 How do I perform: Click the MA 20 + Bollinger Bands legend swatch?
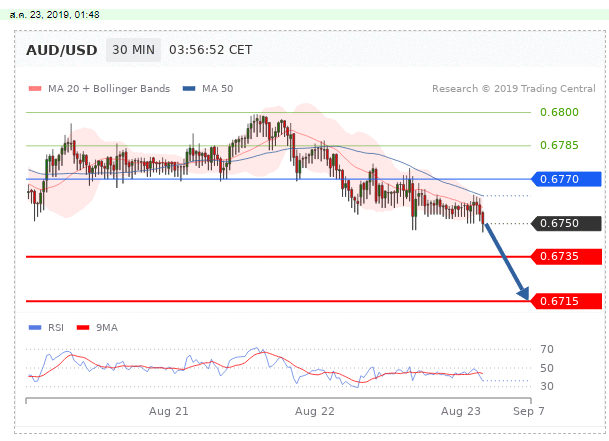(x=35, y=89)
